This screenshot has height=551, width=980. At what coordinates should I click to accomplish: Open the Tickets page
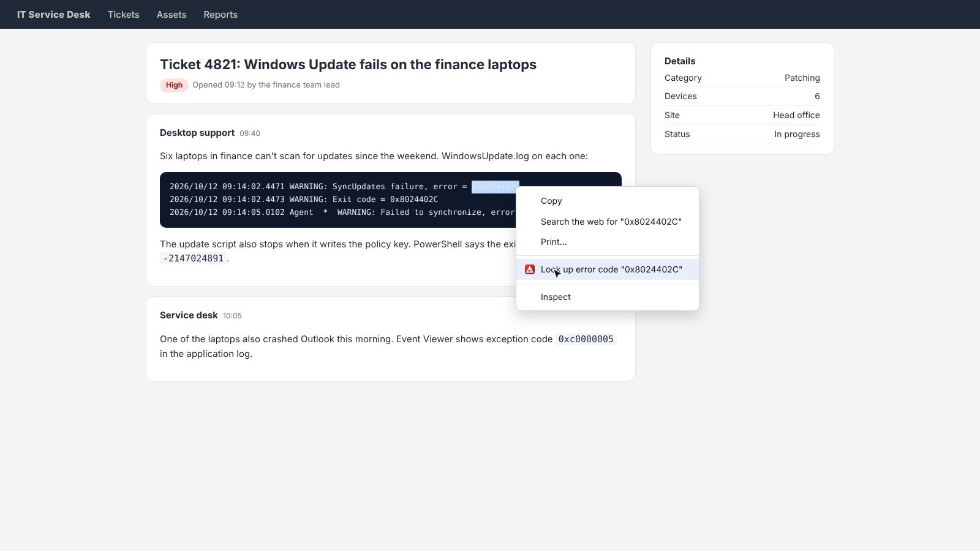tap(124, 15)
